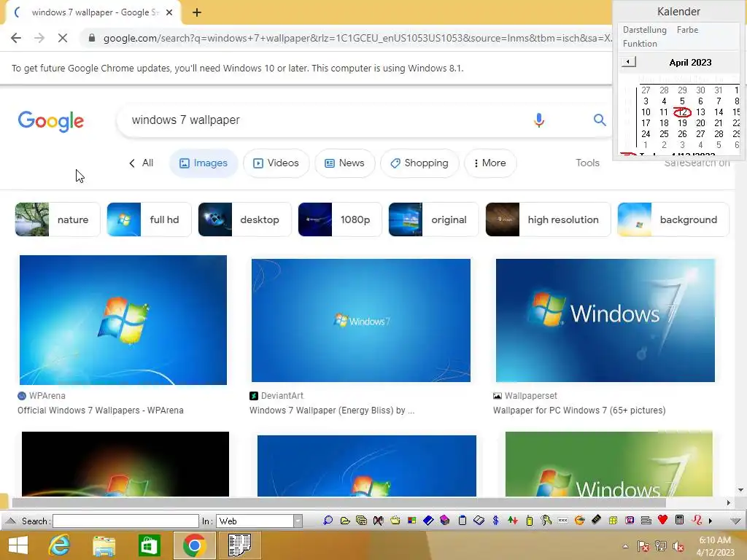Filter images by high resolution chip
747x560 pixels.
(548, 219)
